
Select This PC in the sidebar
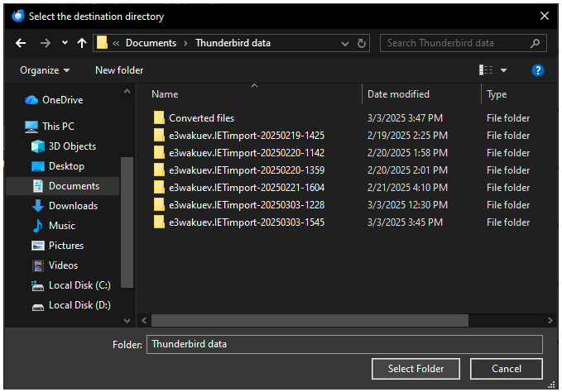pyautogui.click(x=50, y=127)
